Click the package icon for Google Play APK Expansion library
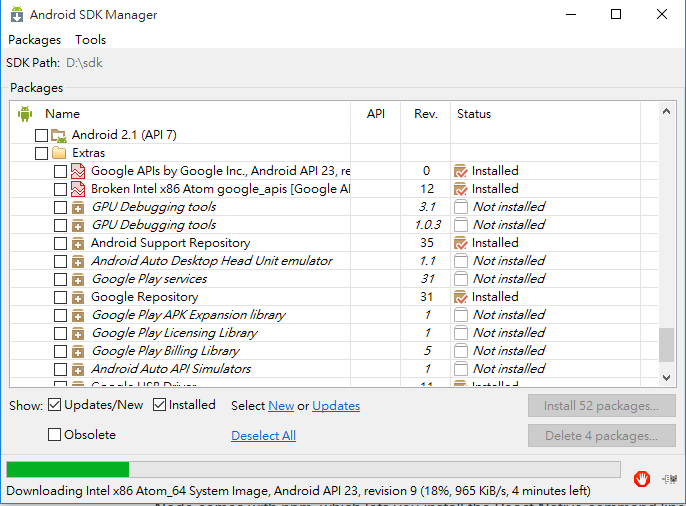The height and width of the screenshot is (506, 686). click(78, 315)
